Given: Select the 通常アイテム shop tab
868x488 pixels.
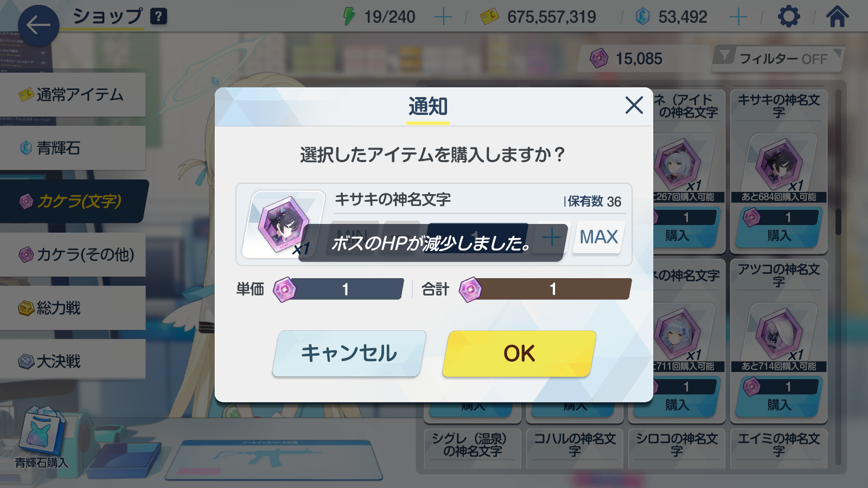Looking at the screenshot, I should [73, 95].
